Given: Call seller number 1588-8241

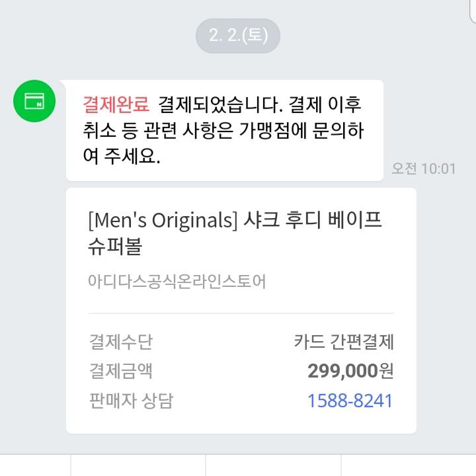Looking at the screenshot, I should coord(350,401).
